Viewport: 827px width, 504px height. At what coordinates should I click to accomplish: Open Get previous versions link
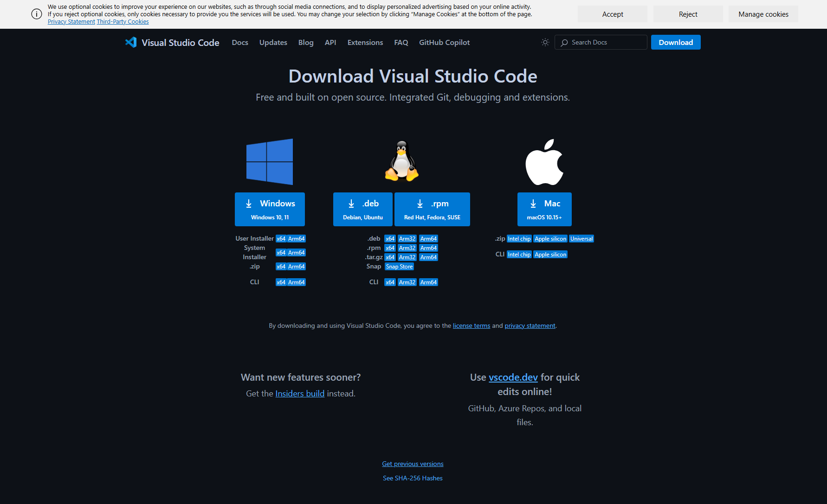[x=413, y=464]
